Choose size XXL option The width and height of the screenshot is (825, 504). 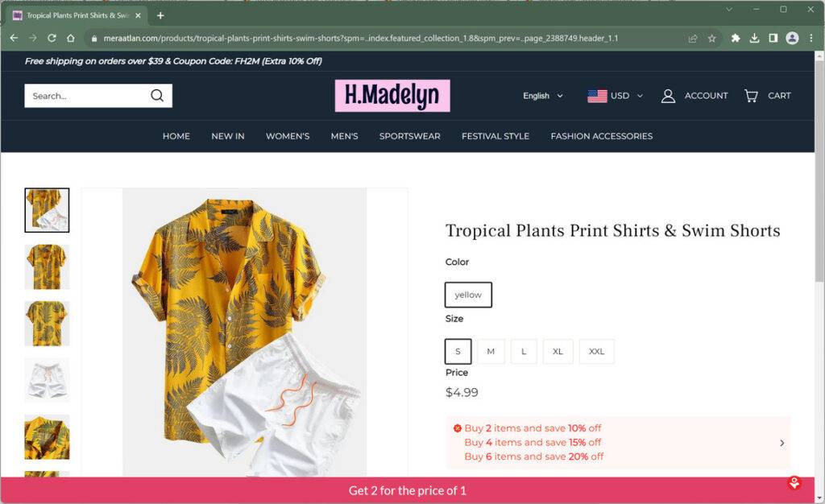[x=597, y=352]
